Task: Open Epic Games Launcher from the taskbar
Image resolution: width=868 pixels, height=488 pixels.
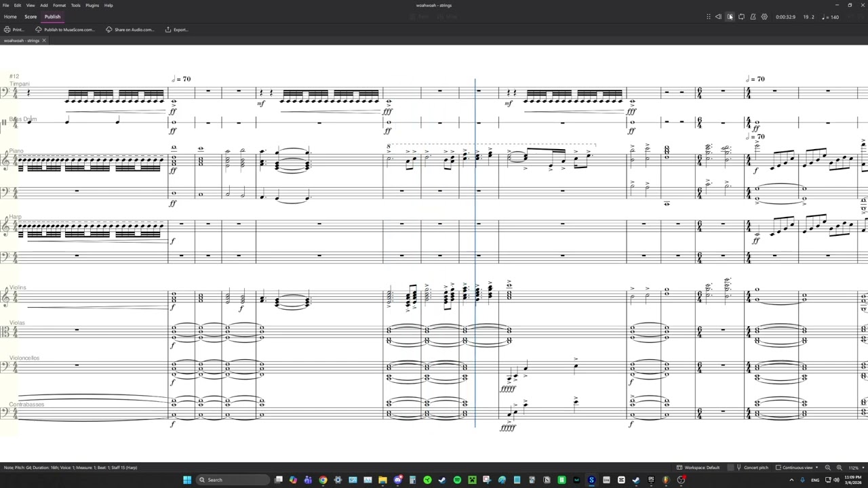Action: click(651, 480)
